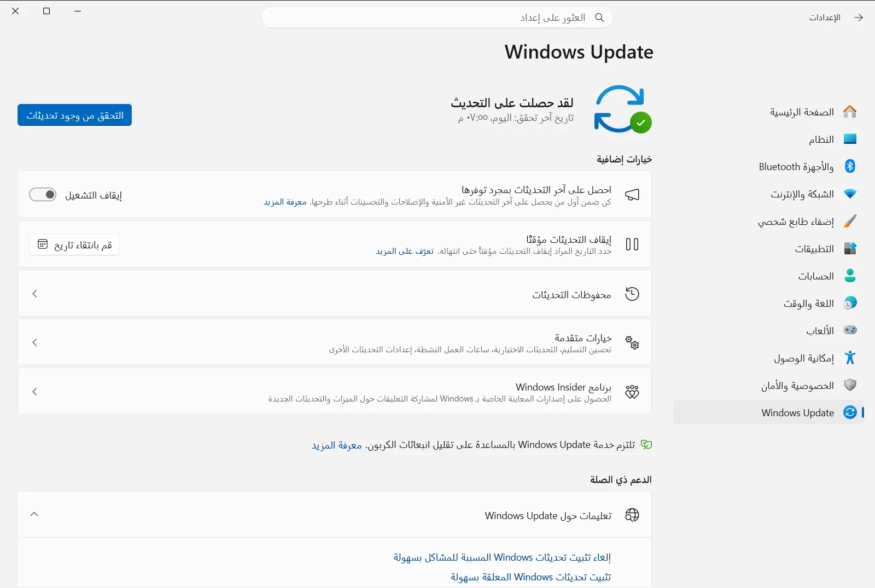
Task: Expand update history (محفوظات التحديثات) chevron
Action: coord(35,294)
